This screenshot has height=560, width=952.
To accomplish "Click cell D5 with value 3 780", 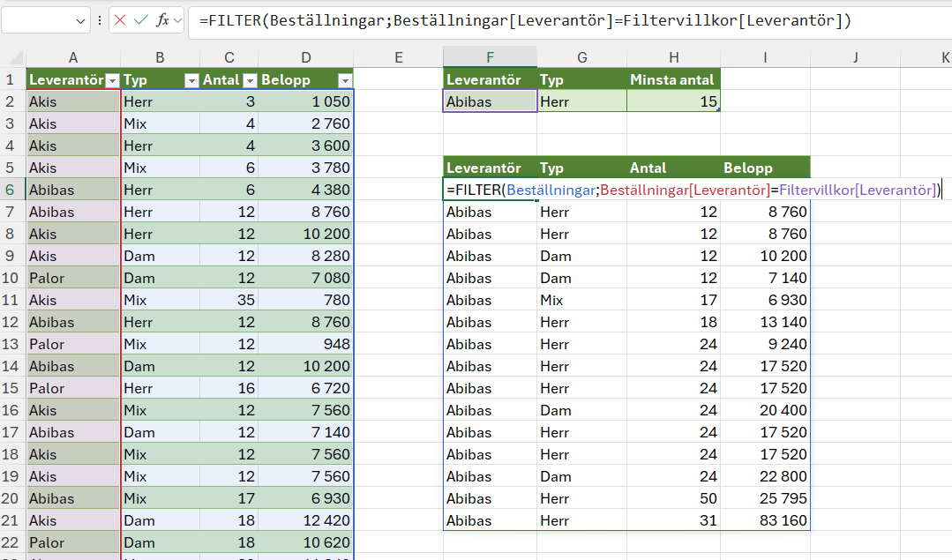I will coord(306,168).
